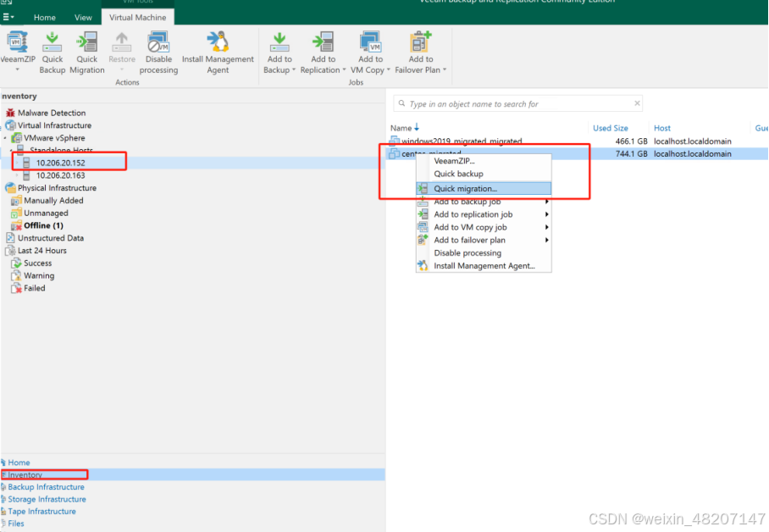The width and height of the screenshot is (769, 532).
Task: Open Add to Failover Plan dropdown arrow
Action: point(445,69)
